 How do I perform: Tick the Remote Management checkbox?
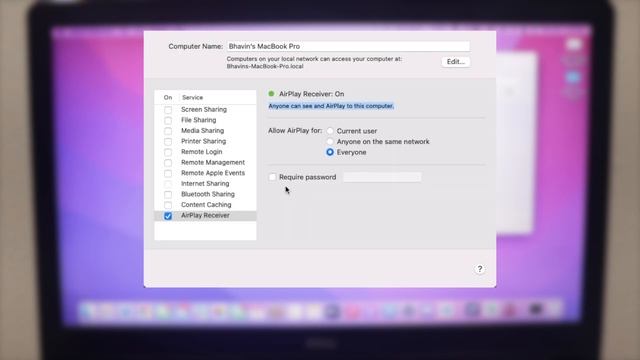[x=168, y=163]
